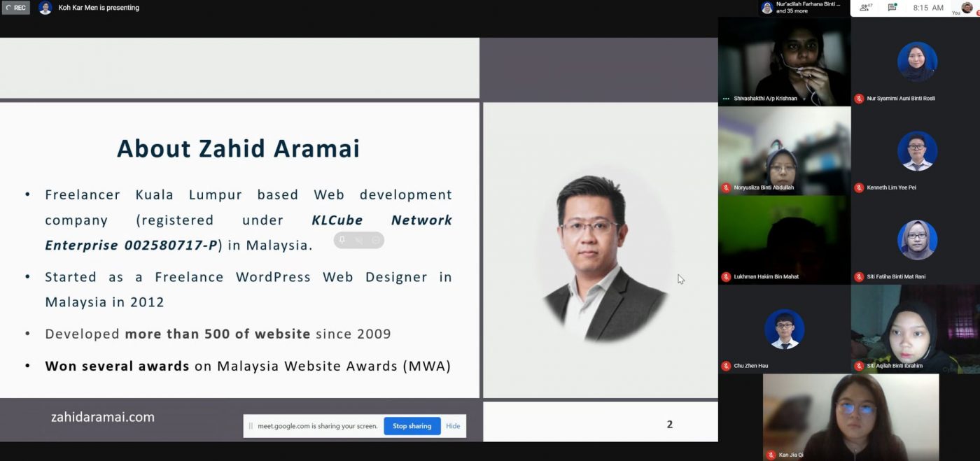Click the muted microphone icon beside Lukhman Hakim
980x461 pixels.
tap(726, 276)
